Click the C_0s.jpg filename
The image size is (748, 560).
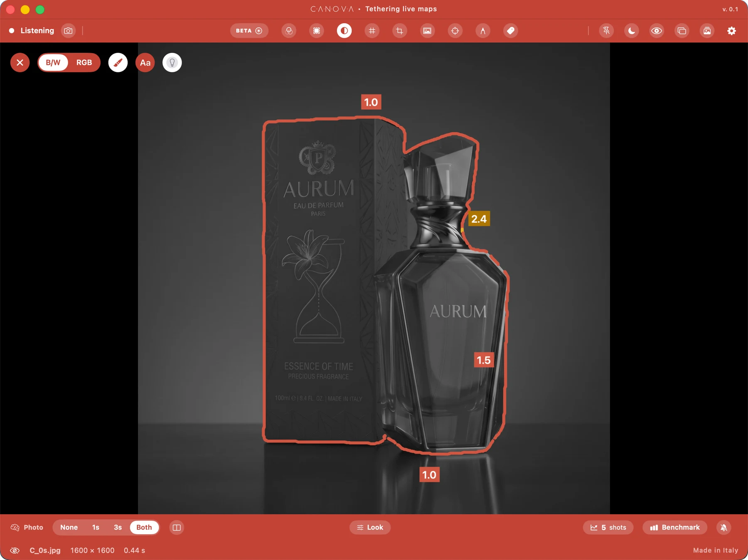(x=45, y=550)
